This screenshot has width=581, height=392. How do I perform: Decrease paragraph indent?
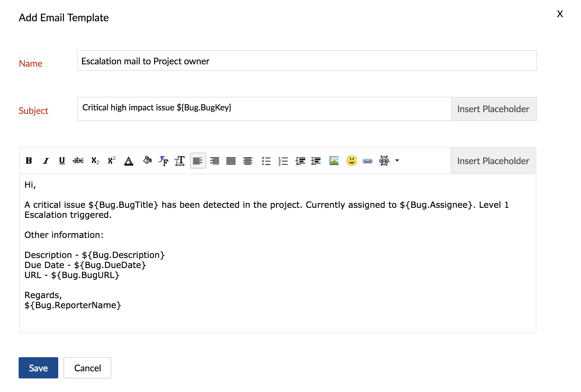point(300,161)
